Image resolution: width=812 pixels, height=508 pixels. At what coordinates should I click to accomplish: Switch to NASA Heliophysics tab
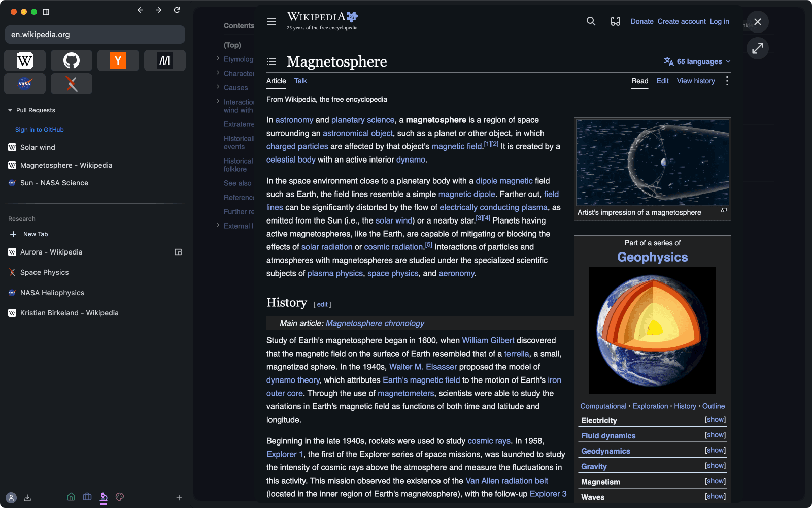tap(95, 293)
